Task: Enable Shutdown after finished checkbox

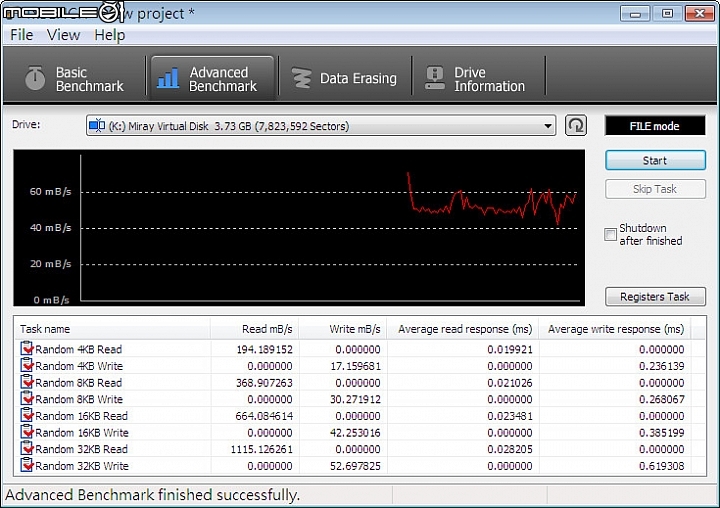Action: (x=610, y=234)
